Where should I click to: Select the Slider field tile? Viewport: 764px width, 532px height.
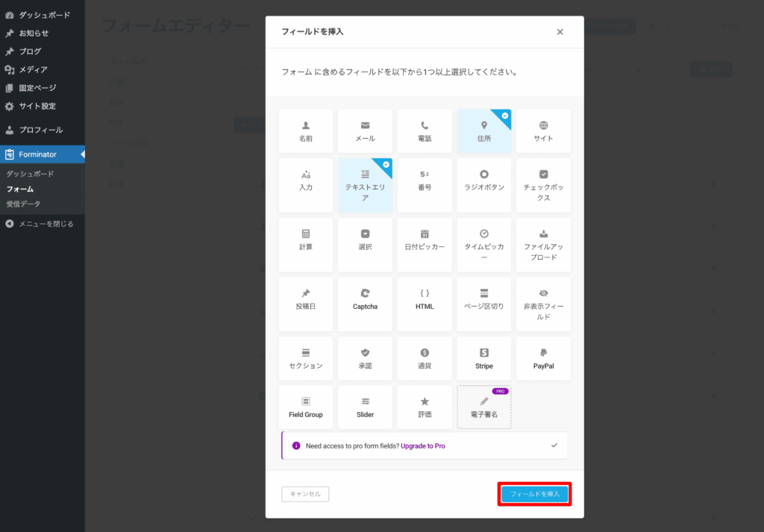click(x=365, y=407)
